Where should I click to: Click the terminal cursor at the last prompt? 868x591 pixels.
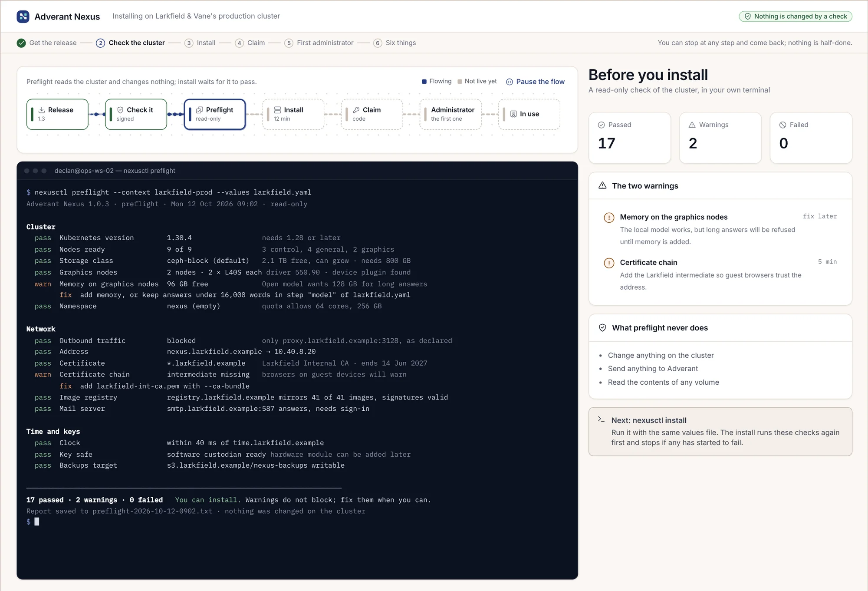tap(37, 522)
